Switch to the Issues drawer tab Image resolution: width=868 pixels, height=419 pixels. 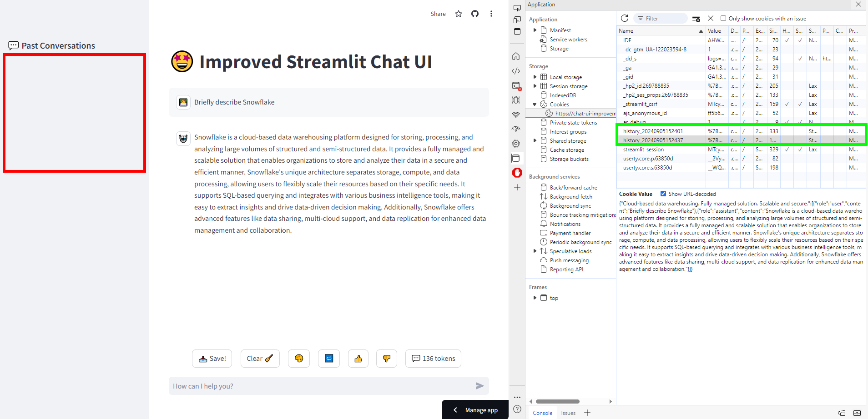[x=568, y=413]
